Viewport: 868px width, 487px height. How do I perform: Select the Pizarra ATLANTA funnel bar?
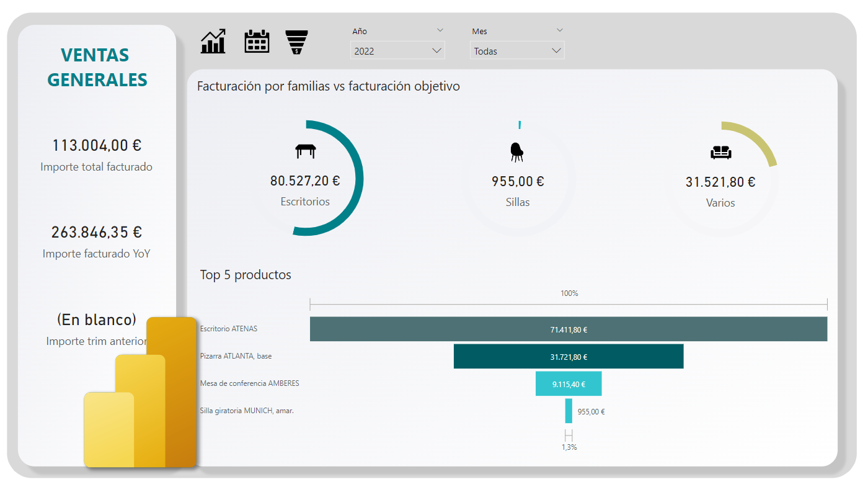click(x=569, y=356)
